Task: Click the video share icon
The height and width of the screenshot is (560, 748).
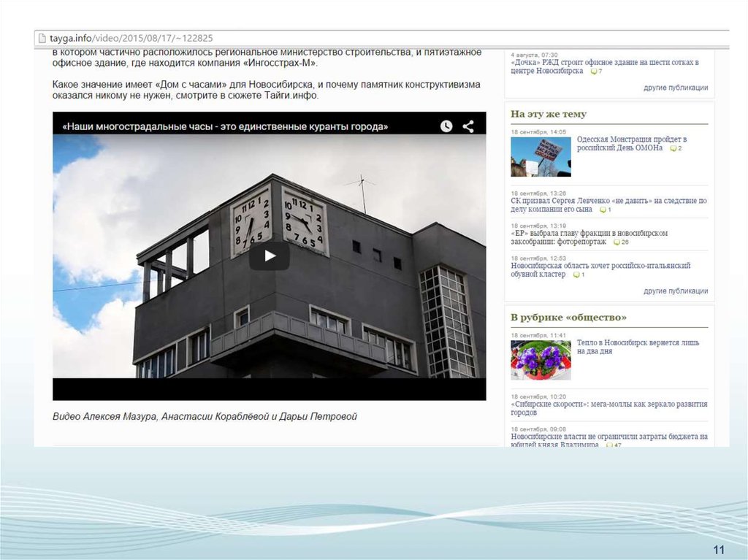Action: pos(468,126)
